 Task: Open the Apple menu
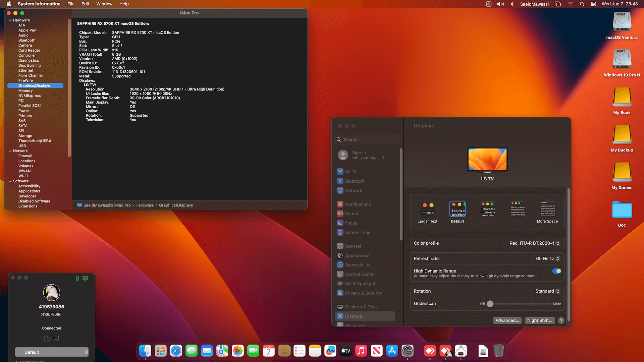click(9, 4)
